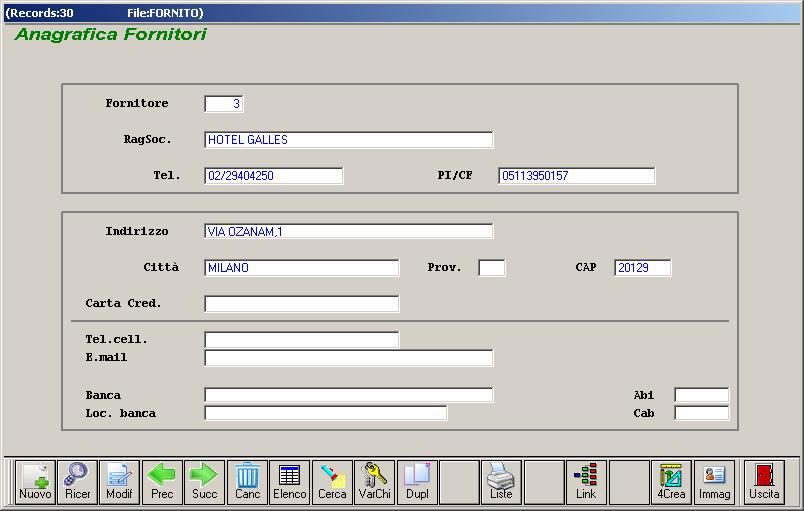This screenshot has width=804, height=511.
Task: Open the Link relations tool
Action: tap(586, 482)
